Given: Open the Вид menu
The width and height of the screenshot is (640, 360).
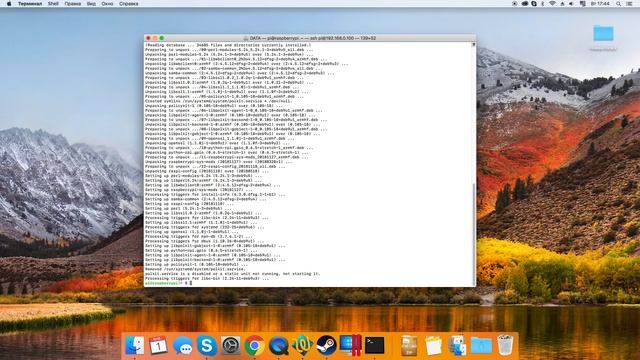Looking at the screenshot, I should point(91,4).
